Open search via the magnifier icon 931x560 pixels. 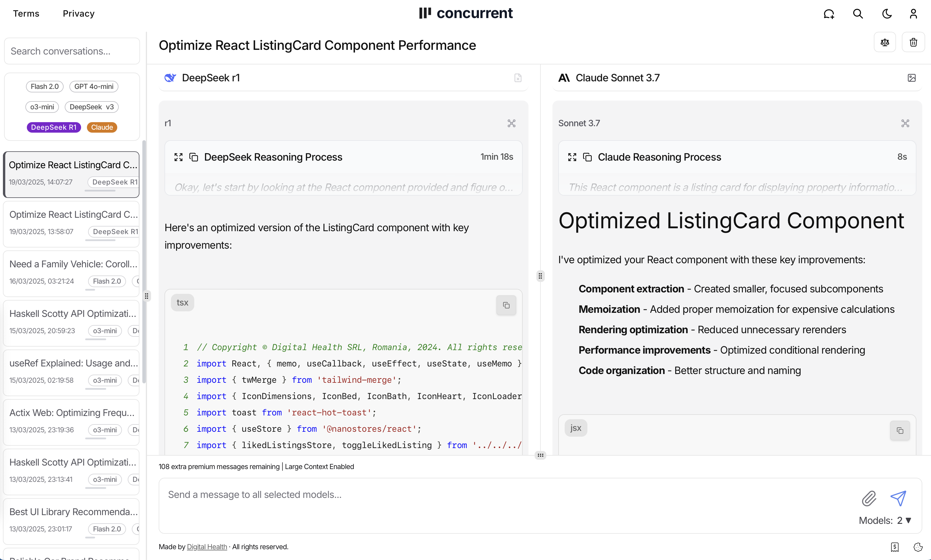[x=858, y=14]
